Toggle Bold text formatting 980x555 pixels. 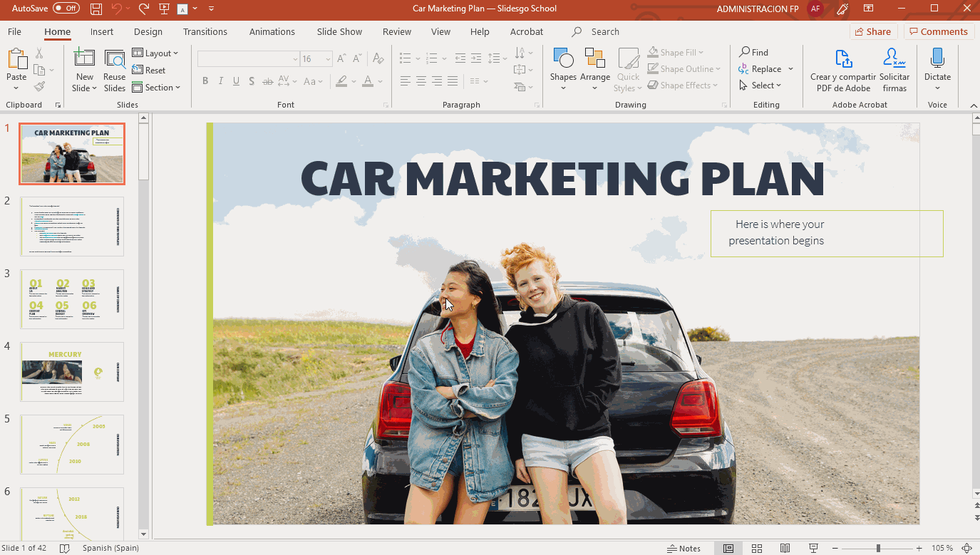205,81
